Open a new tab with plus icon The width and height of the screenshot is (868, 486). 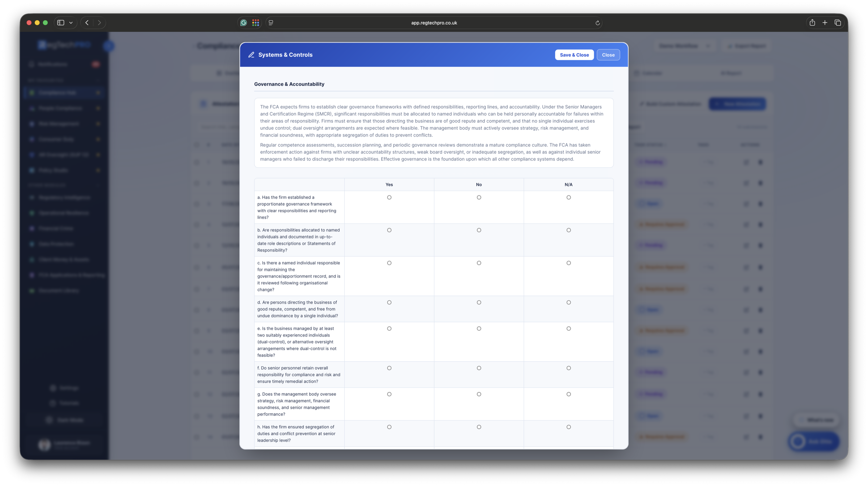point(825,23)
